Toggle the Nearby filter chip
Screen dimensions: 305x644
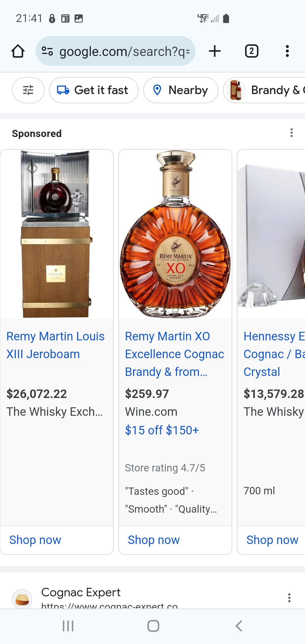pos(181,90)
